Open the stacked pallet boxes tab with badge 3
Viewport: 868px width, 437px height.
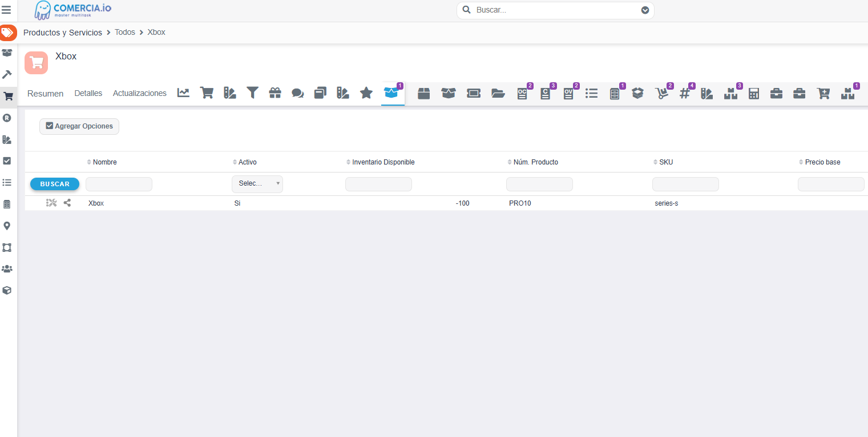pyautogui.click(x=731, y=93)
